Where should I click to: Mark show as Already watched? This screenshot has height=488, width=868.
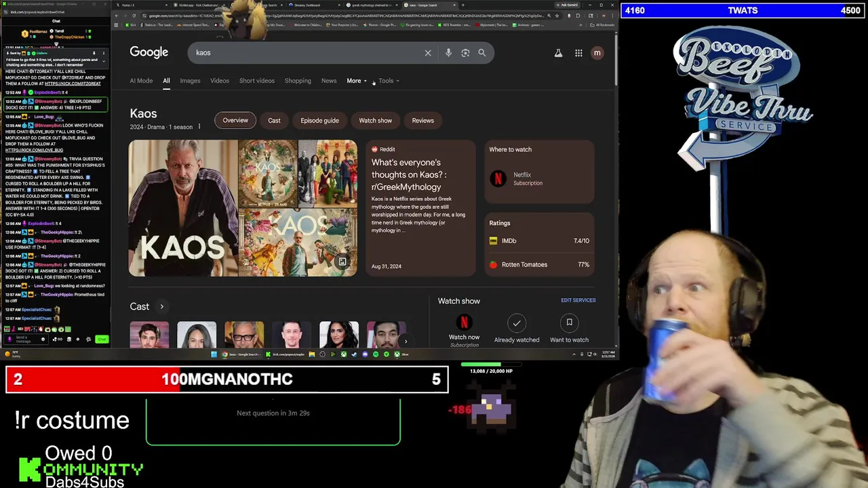(517, 323)
